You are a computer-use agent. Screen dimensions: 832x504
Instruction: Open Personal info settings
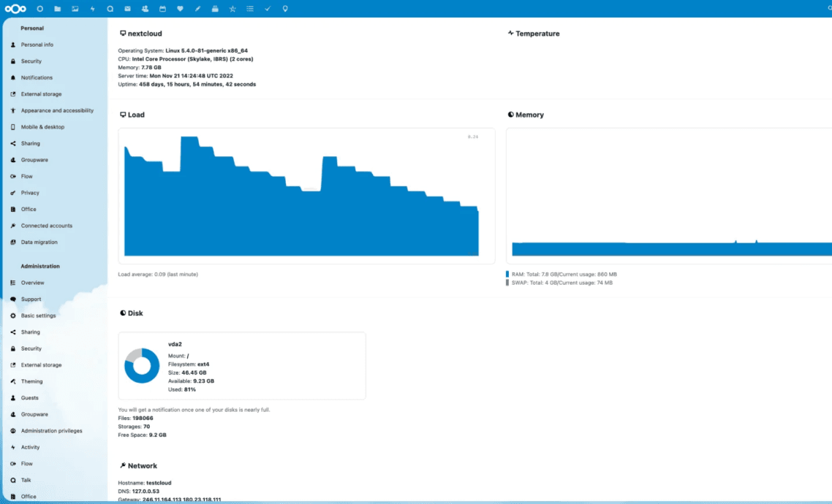37,45
